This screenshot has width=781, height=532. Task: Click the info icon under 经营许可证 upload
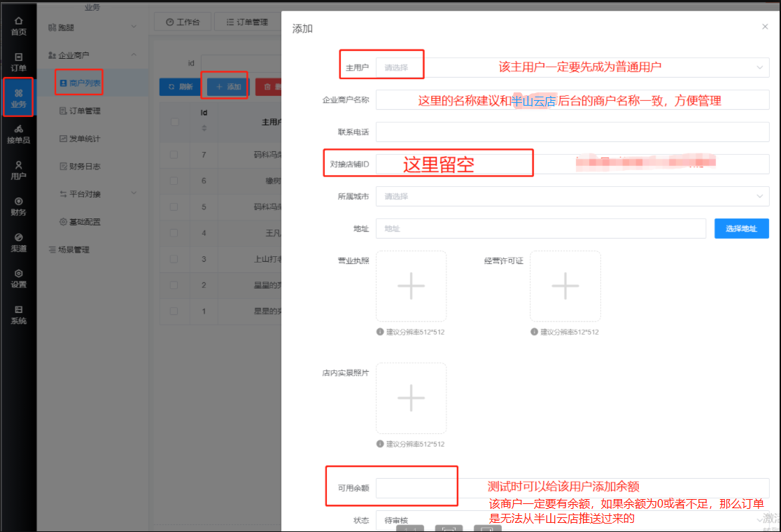(x=534, y=332)
